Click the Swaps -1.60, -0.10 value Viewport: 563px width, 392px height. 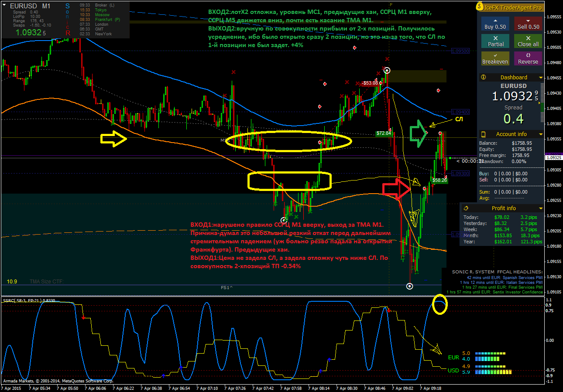click(x=41, y=25)
